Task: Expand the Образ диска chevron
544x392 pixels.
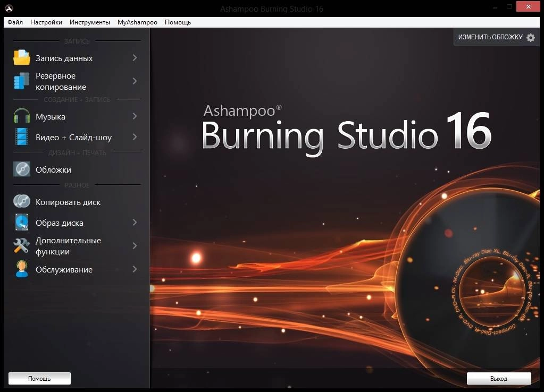Action: (135, 223)
